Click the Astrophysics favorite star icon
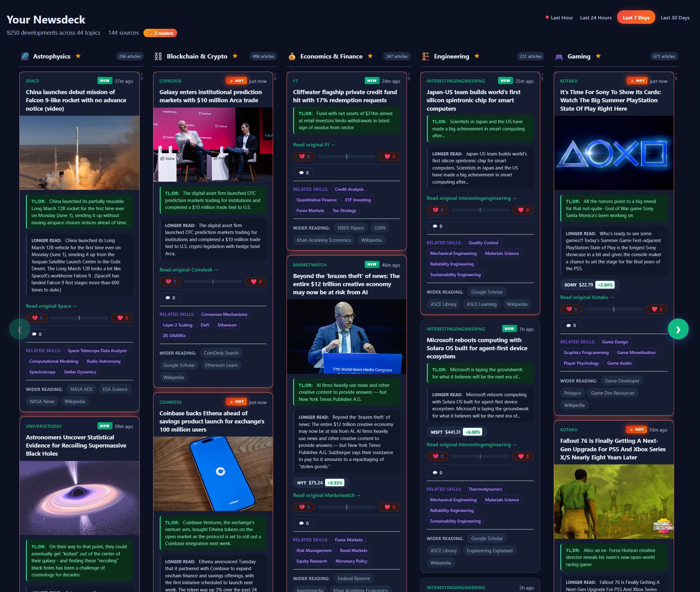This screenshot has width=700, height=592. point(78,56)
